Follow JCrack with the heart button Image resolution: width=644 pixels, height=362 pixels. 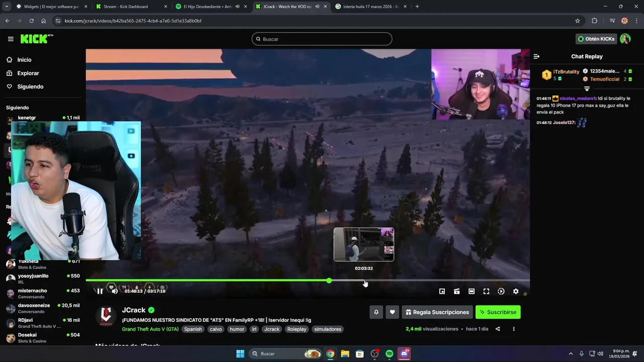[392, 312]
